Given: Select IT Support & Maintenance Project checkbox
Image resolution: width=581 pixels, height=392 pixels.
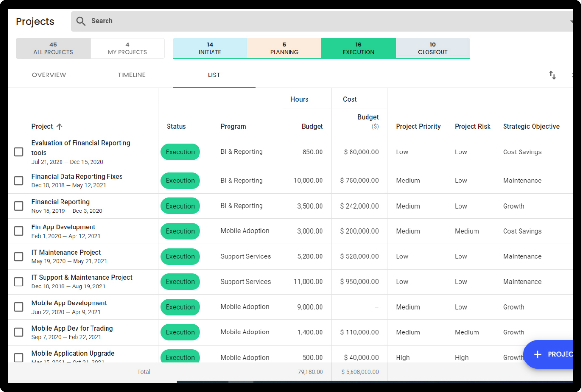Looking at the screenshot, I should click(18, 282).
